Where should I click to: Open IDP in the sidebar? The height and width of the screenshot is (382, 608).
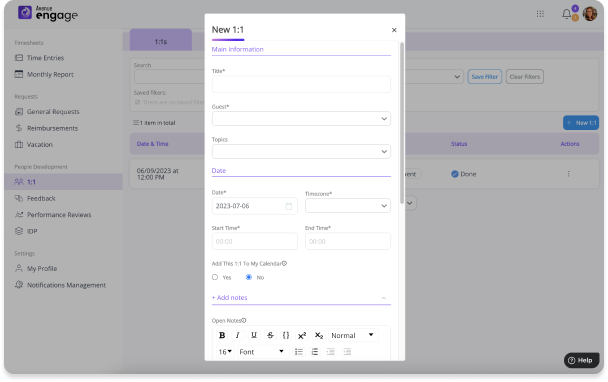click(x=32, y=231)
